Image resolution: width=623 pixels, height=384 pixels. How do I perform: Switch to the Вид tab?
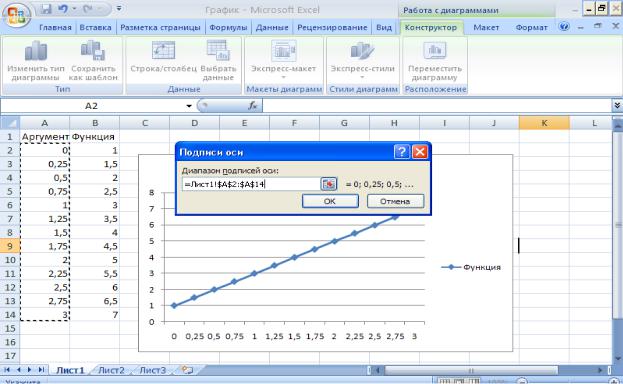(x=384, y=27)
